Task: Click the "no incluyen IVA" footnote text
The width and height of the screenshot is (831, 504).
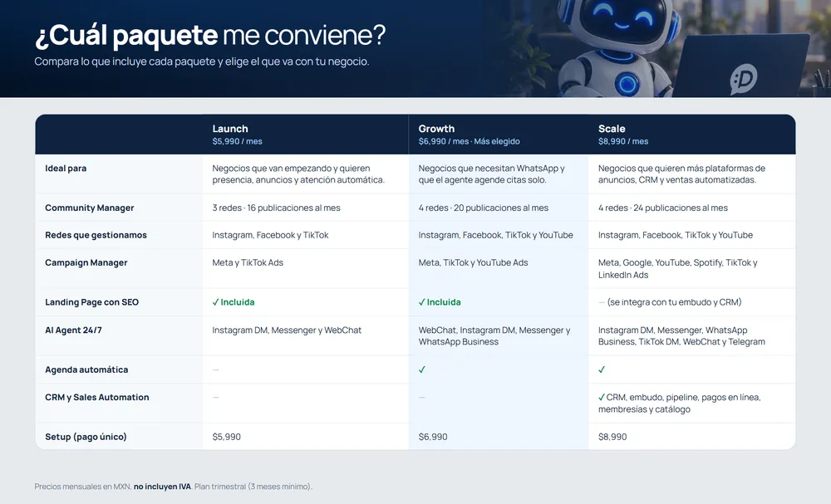Action: tap(162, 487)
